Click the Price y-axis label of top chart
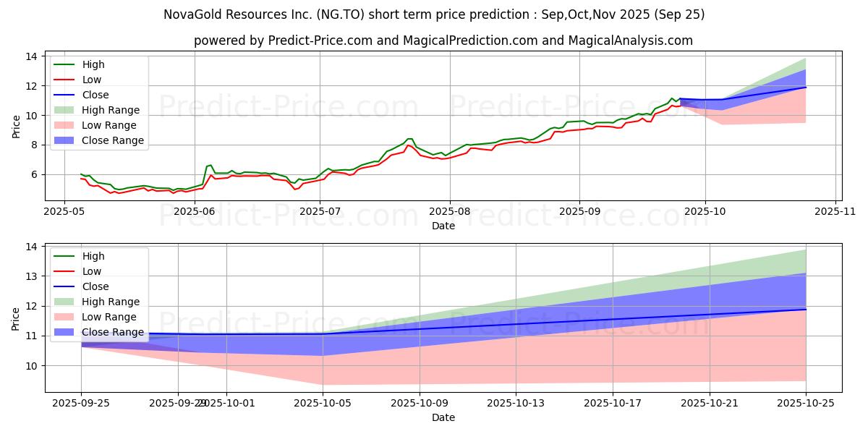This screenshot has width=868, height=434. click(x=16, y=126)
